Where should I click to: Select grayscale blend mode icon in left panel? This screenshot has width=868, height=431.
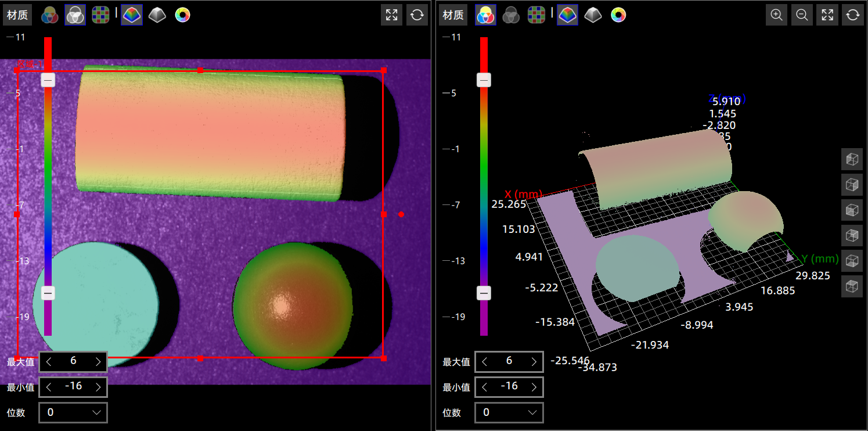point(75,15)
